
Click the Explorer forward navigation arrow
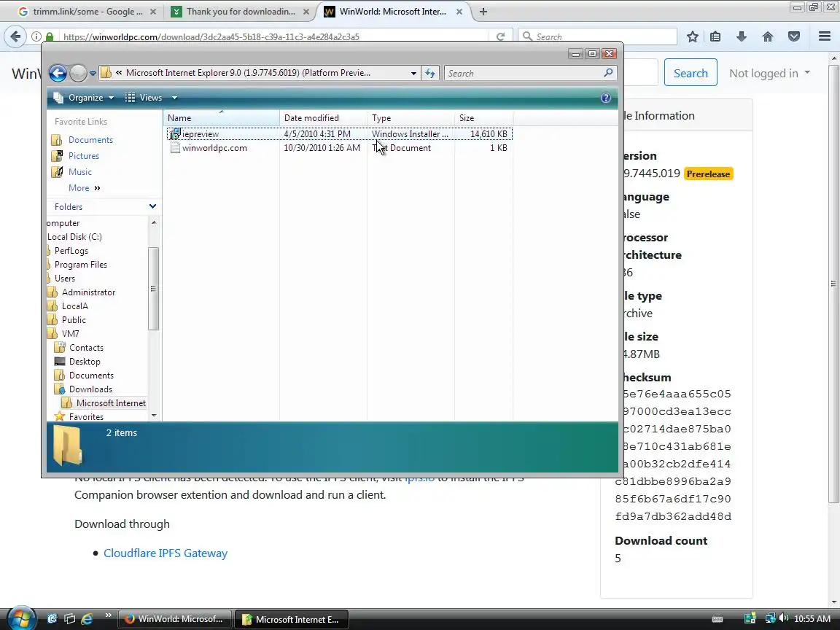click(x=78, y=73)
